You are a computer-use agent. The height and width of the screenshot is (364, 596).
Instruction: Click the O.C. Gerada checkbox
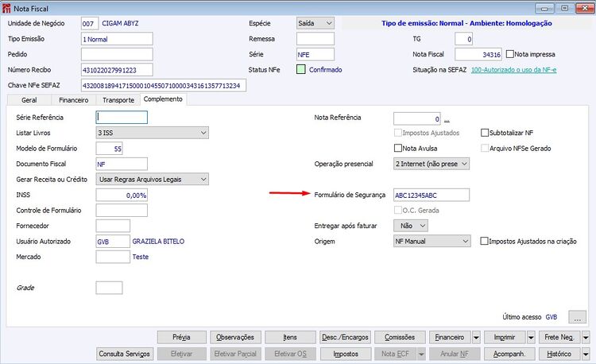(398, 210)
